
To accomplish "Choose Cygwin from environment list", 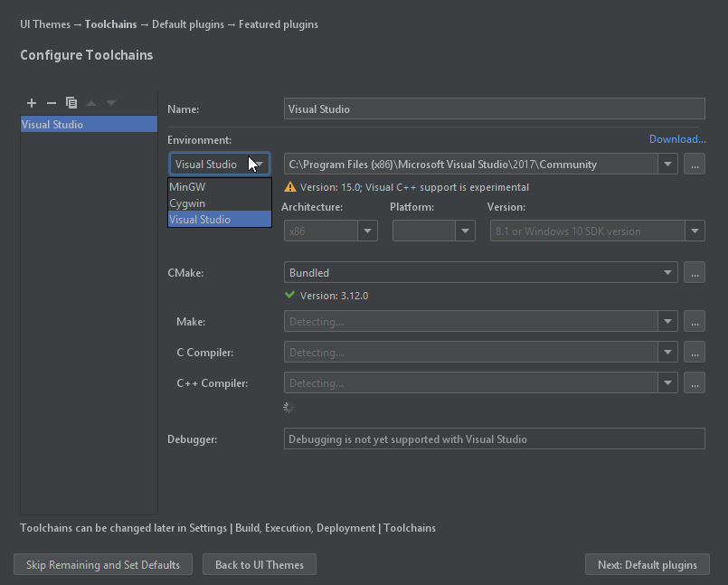I will click(x=220, y=203).
